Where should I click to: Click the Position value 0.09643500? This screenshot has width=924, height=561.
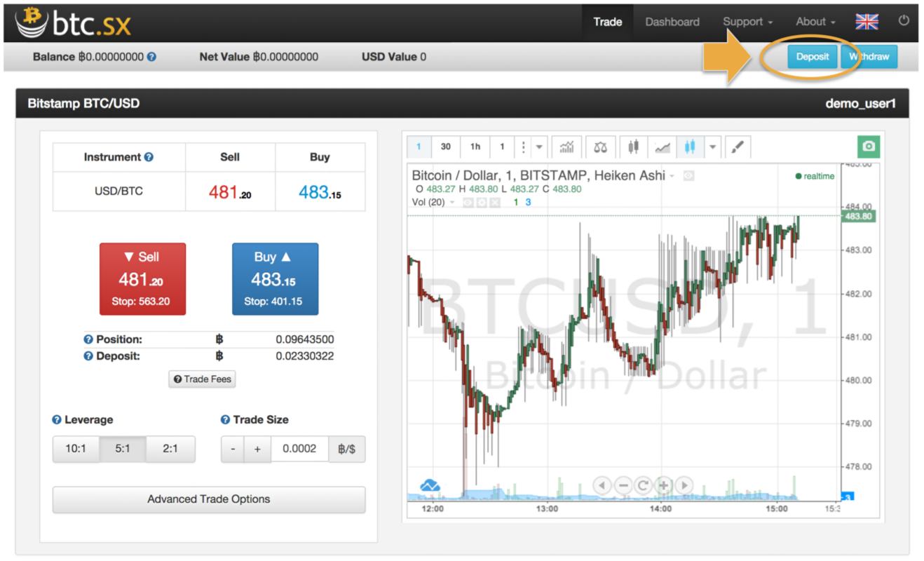(x=305, y=339)
